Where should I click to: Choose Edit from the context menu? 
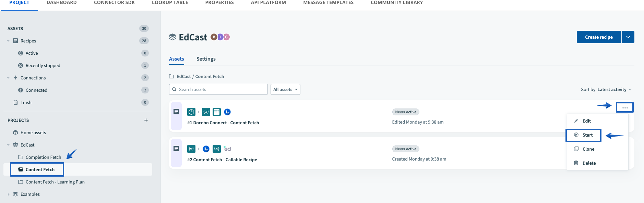pyautogui.click(x=597, y=121)
